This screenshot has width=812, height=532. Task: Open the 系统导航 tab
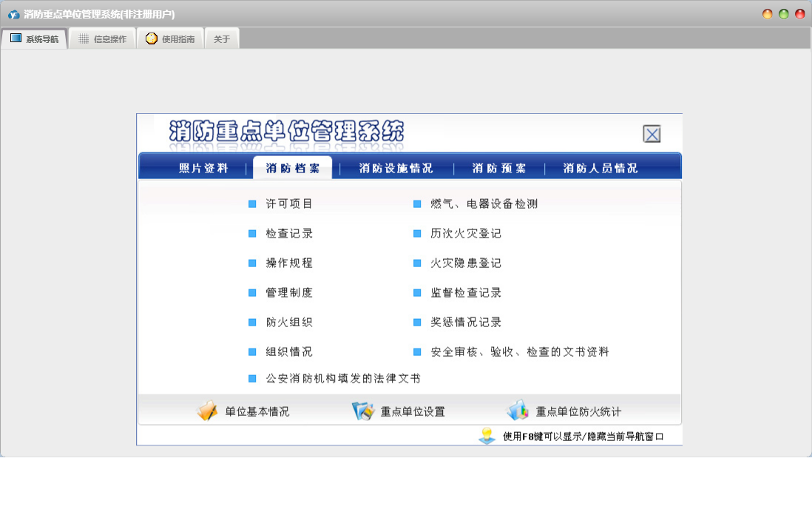tap(34, 39)
